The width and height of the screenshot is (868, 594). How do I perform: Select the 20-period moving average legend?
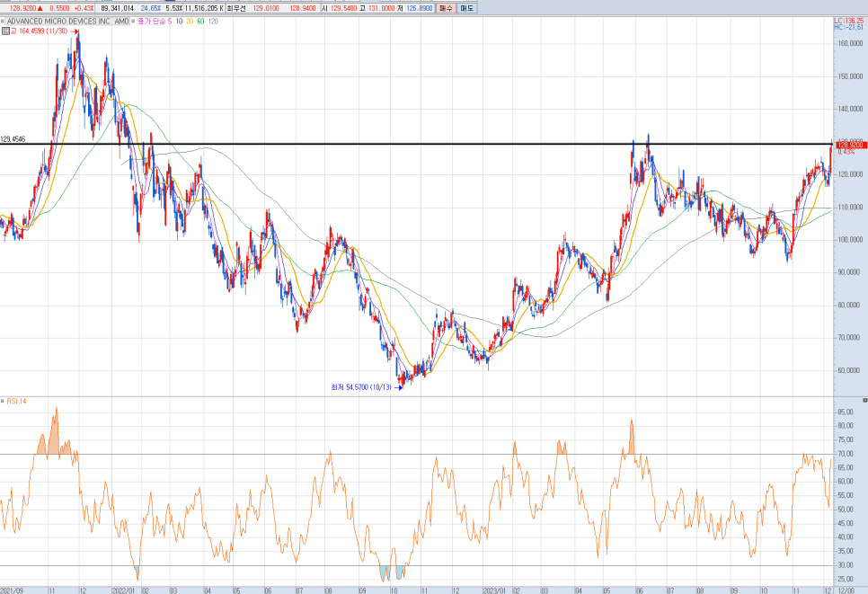190,22
